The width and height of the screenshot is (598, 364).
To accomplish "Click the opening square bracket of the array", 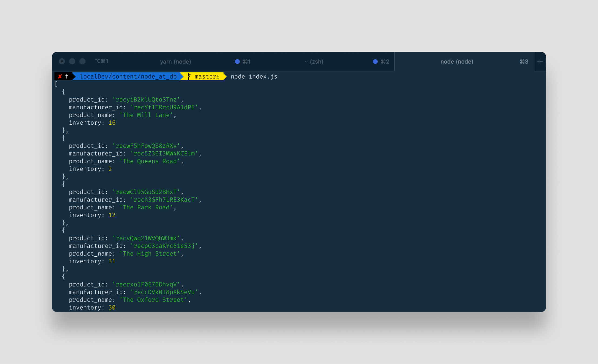I will 56,84.
